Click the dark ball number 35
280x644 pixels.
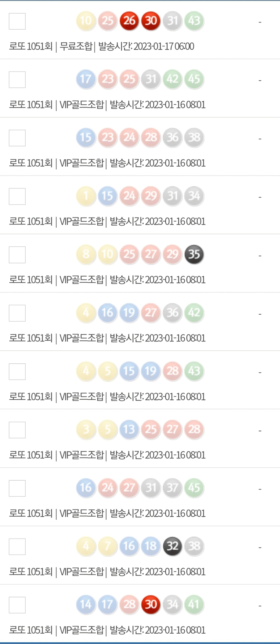coord(194,254)
